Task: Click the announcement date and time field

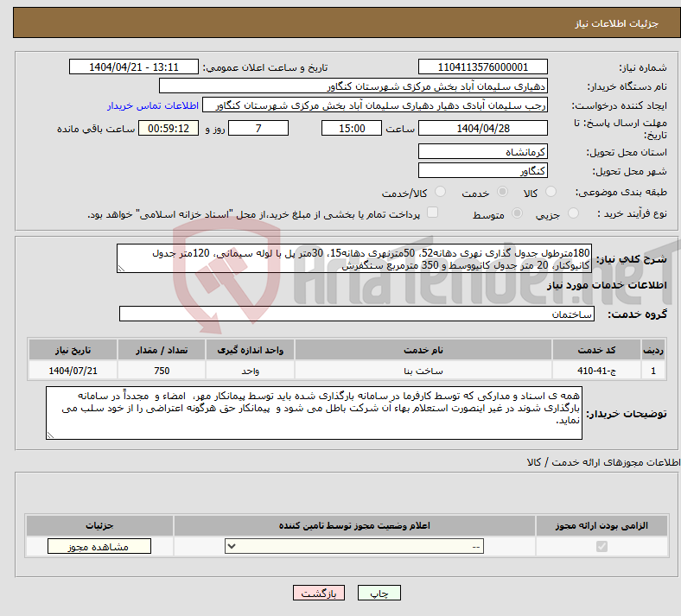Action: [x=134, y=67]
